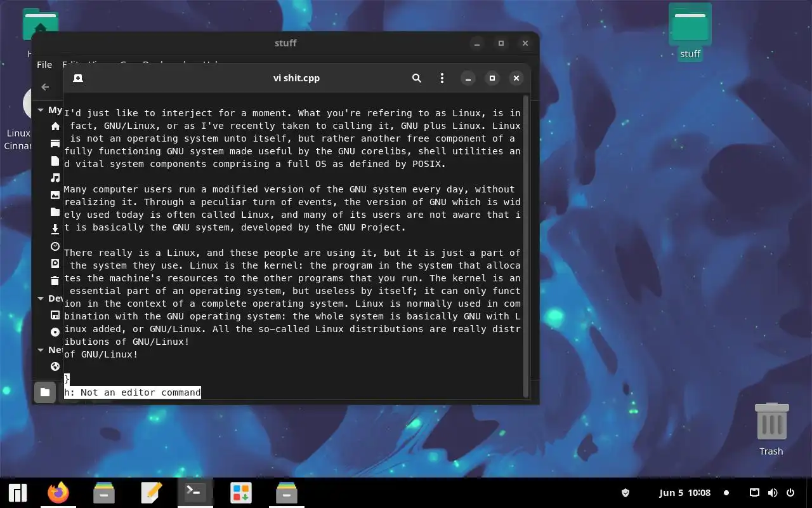Switch to the terminal on the taskbar
812x508 pixels.
coord(195,493)
